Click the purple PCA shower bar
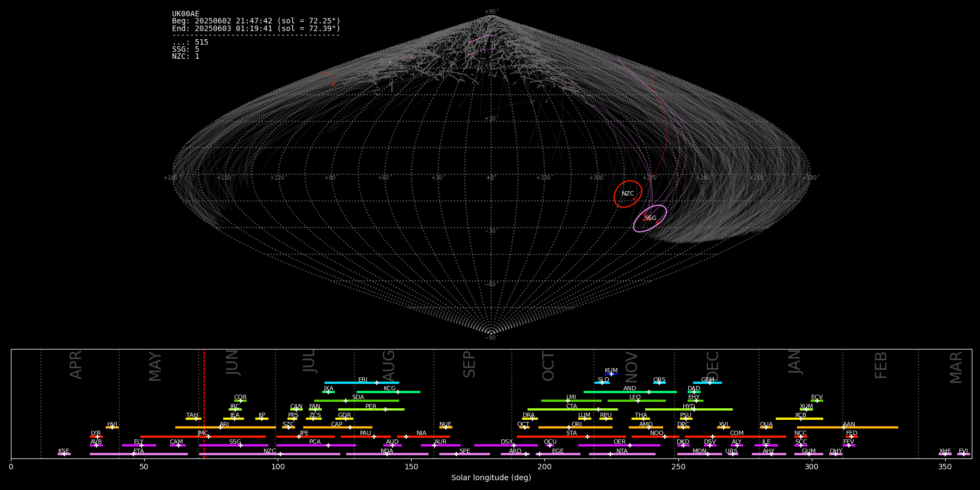Viewport: 980px width, 490px height. click(x=316, y=445)
